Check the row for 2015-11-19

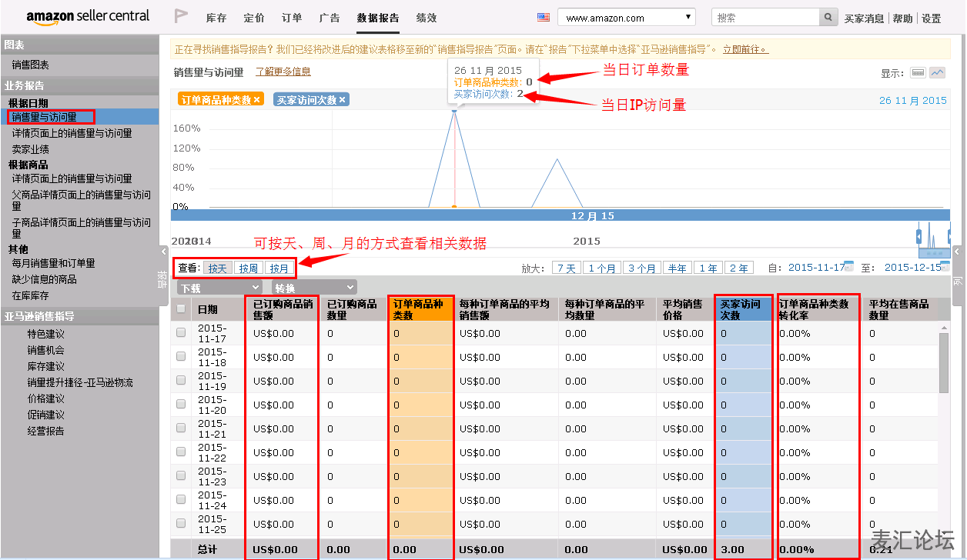click(x=181, y=380)
